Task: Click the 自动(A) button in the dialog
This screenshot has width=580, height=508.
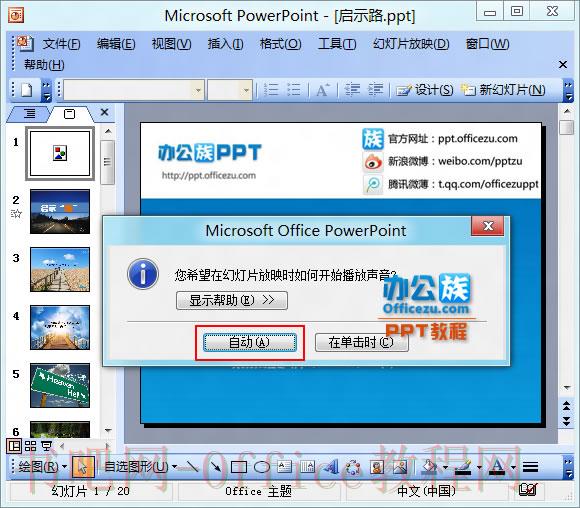Action: click(250, 342)
